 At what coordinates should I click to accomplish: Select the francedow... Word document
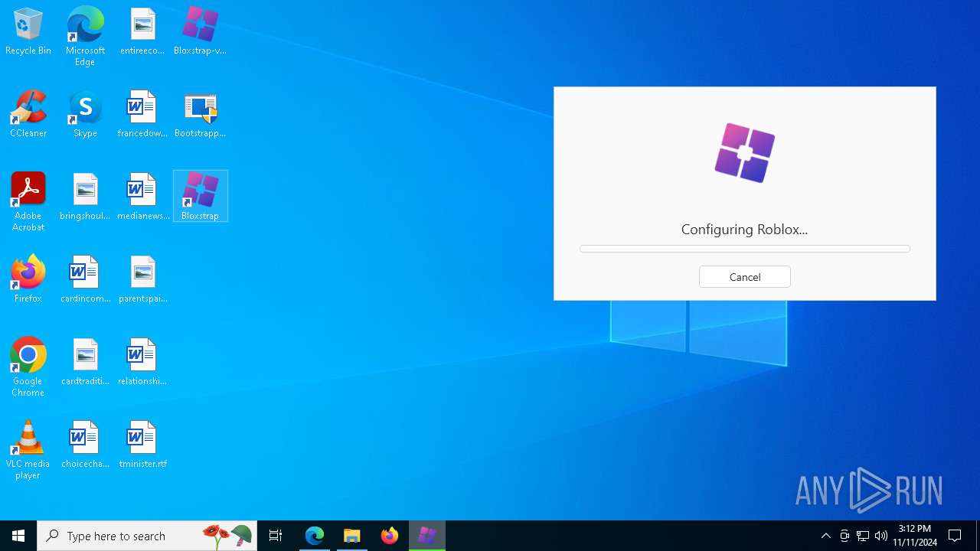tap(142, 115)
